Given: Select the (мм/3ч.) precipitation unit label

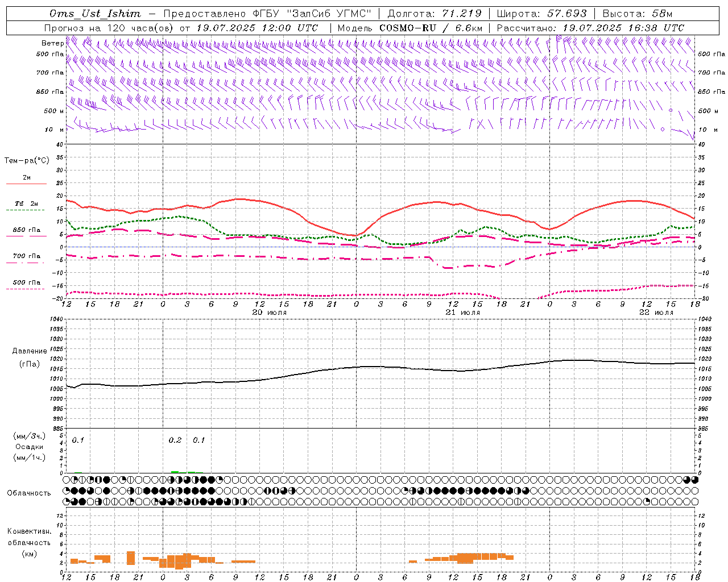Looking at the screenshot, I should pyautogui.click(x=29, y=436).
